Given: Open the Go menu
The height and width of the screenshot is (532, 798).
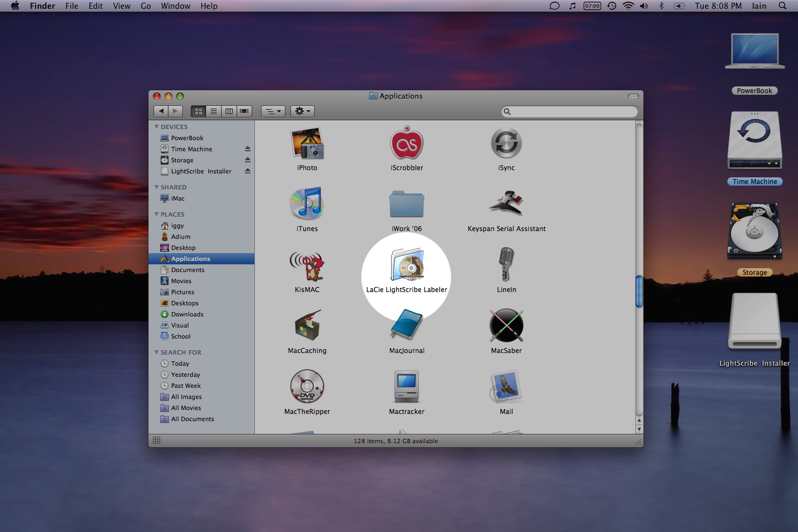Looking at the screenshot, I should click(146, 6).
